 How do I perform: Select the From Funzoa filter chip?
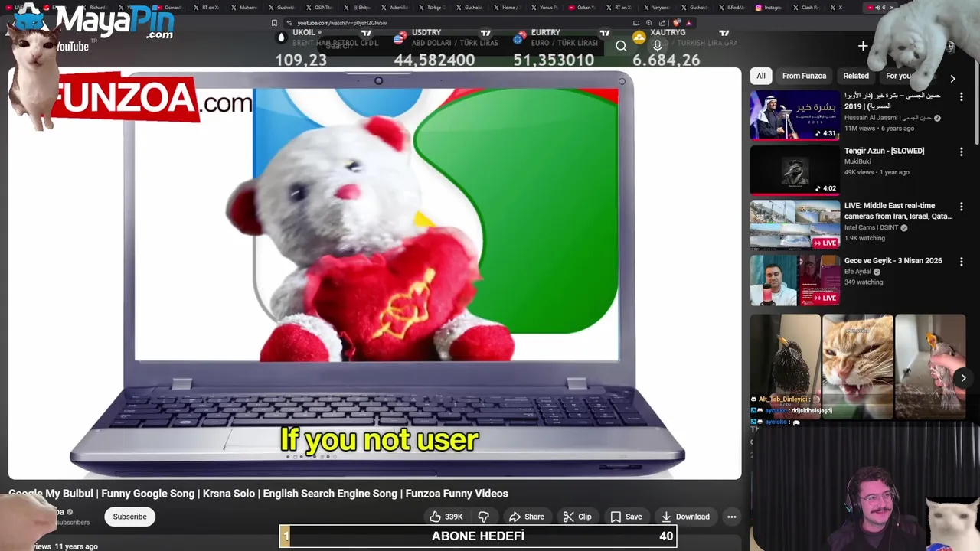click(804, 76)
